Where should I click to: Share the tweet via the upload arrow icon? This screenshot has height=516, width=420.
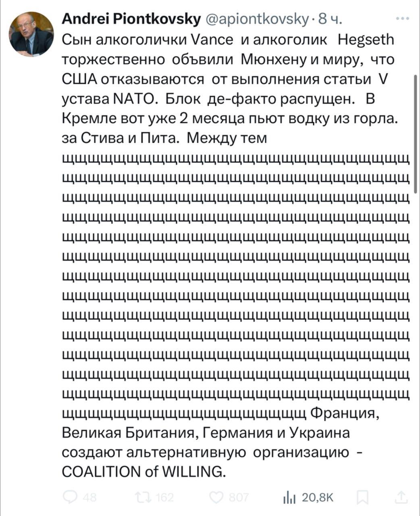click(400, 498)
